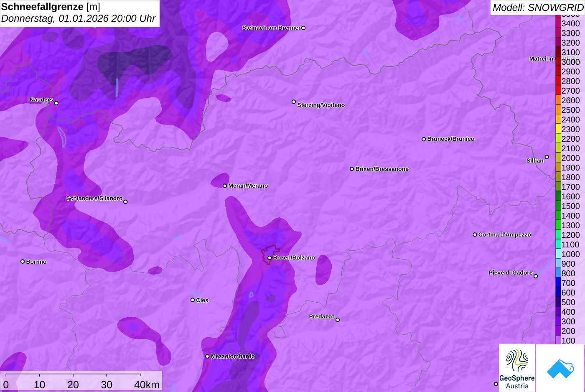Viewport: 585px width, 392px height.
Task: Click the bright red 2700 m legend swatch
Action: (x=558, y=91)
